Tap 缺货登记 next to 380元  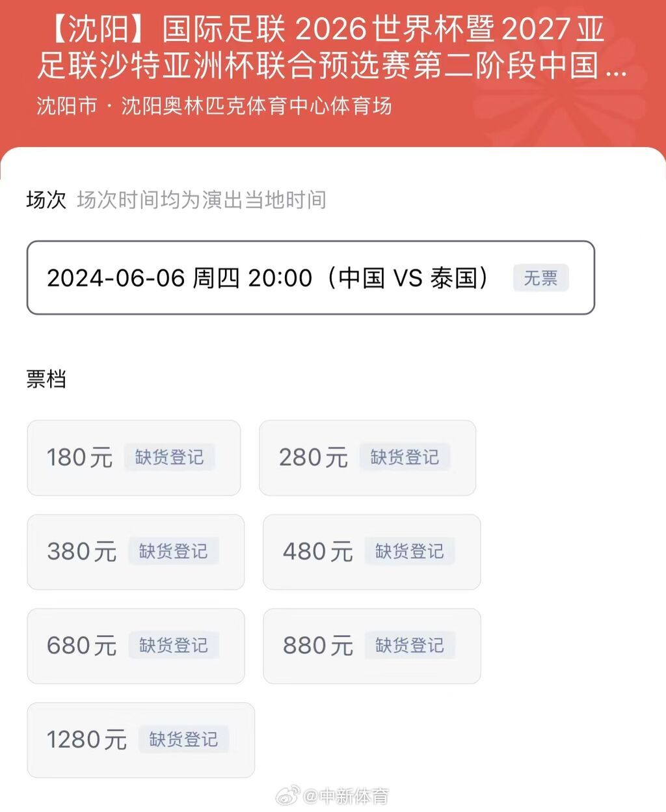(x=173, y=552)
